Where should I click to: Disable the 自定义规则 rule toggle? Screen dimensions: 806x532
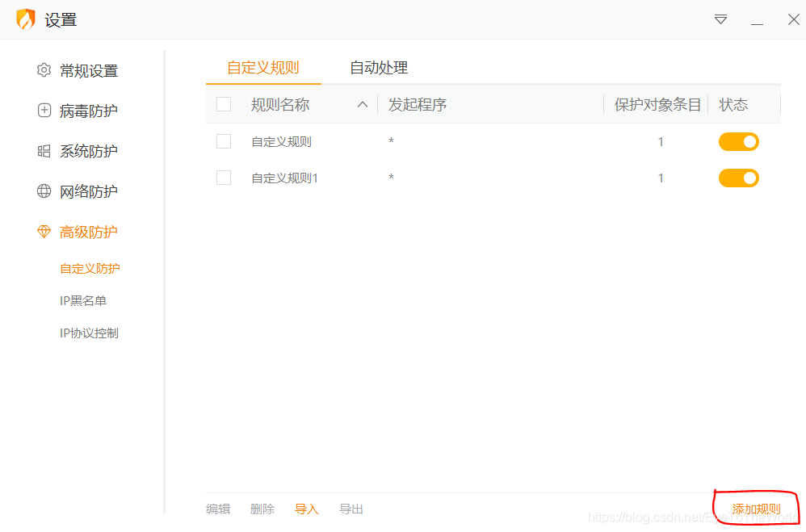click(739, 141)
